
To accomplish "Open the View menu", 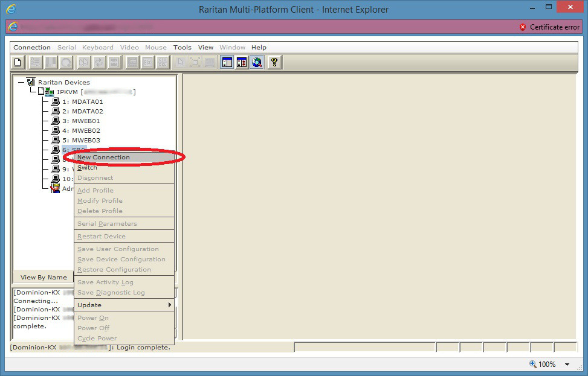I will (x=205, y=47).
